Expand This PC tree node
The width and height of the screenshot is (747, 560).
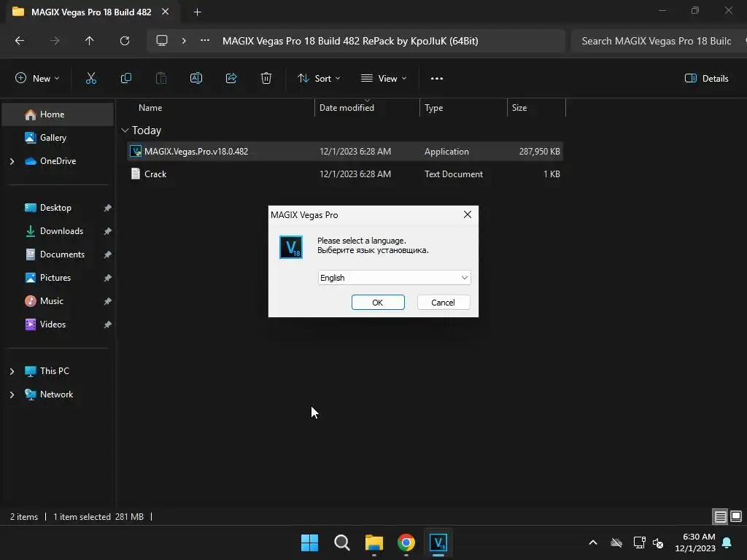click(x=12, y=371)
